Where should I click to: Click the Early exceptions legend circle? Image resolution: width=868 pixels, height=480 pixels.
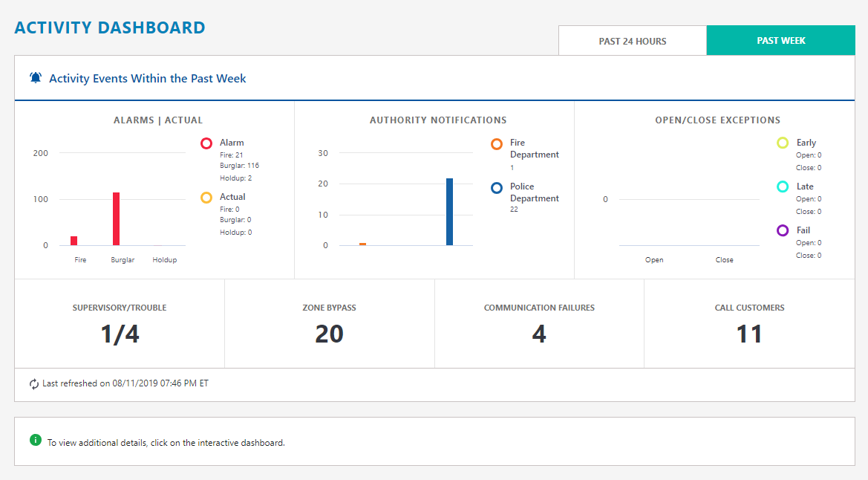coord(783,143)
